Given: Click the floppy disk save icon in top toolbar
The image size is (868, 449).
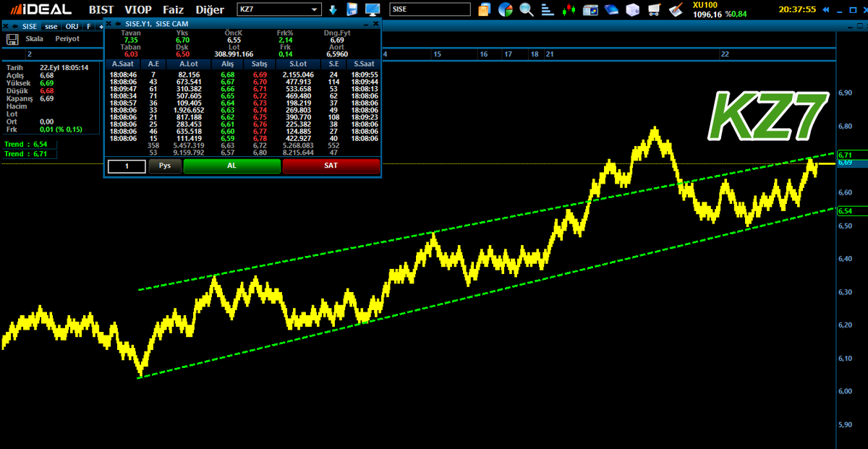Looking at the screenshot, I should coord(352,10).
